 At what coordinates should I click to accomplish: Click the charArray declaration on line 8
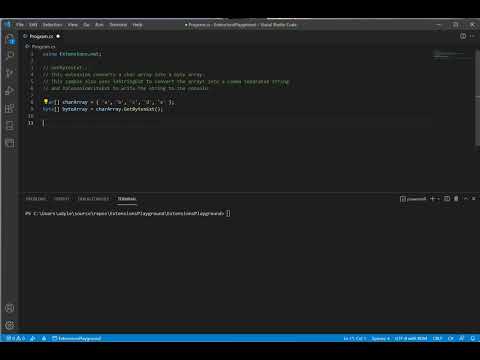click(108, 102)
